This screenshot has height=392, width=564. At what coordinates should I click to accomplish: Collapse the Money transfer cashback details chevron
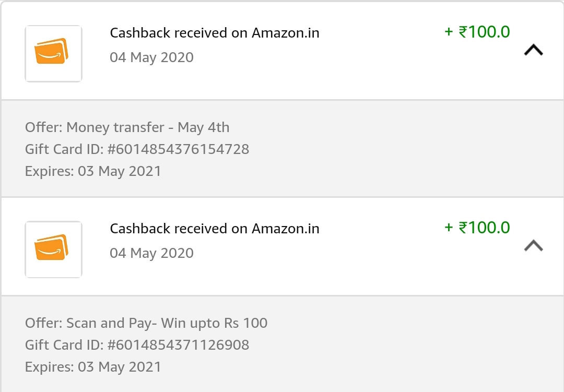(533, 50)
